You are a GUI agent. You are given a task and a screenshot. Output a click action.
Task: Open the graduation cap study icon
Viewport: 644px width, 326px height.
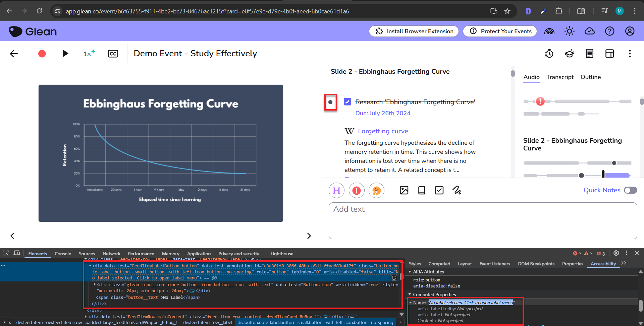pyautogui.click(x=569, y=54)
